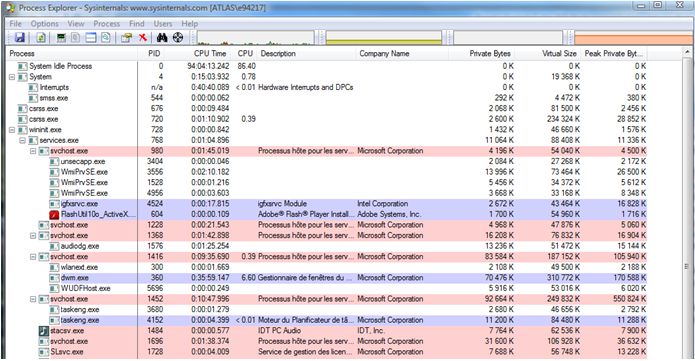Screen dimensions: 695x361
Task: Sort by the Virtual Size column header
Action: pos(549,53)
